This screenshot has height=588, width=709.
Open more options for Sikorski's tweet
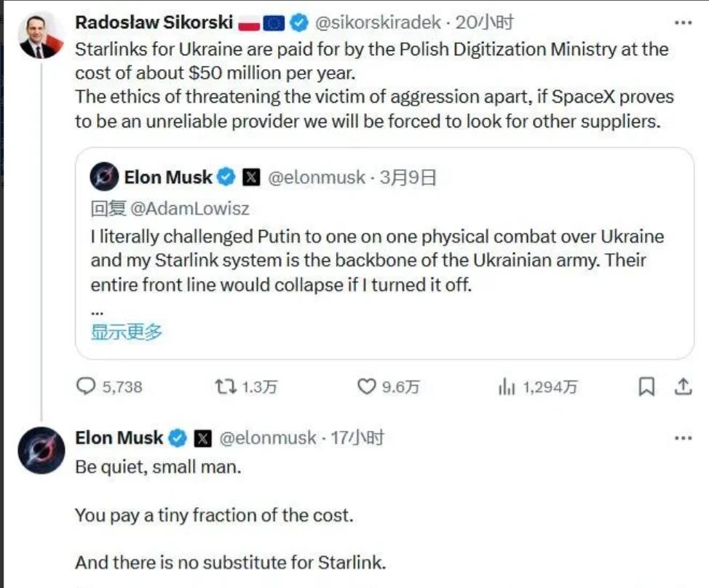click(x=683, y=23)
